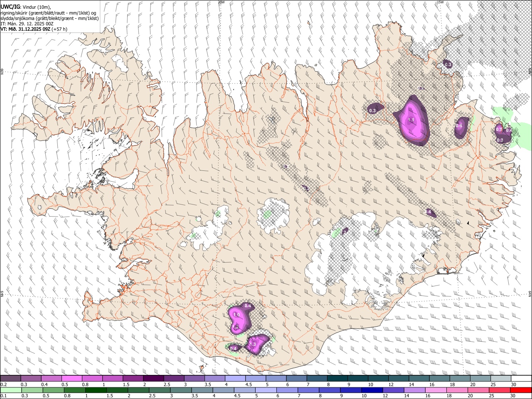The height and width of the screenshot is (399, 532).
Task: Click the violet swatch labeled 12 in lower legend
Action: pyautogui.click(x=393, y=390)
